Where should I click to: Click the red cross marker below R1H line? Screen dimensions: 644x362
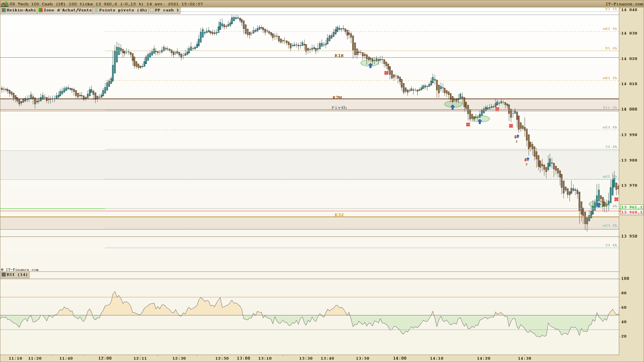(x=386, y=73)
